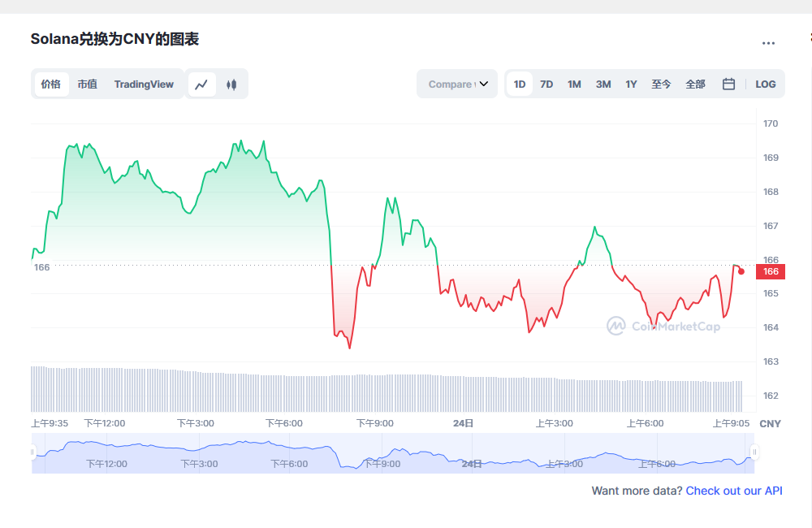Click the 下午9:00 label on the main x-axis

coord(375,423)
